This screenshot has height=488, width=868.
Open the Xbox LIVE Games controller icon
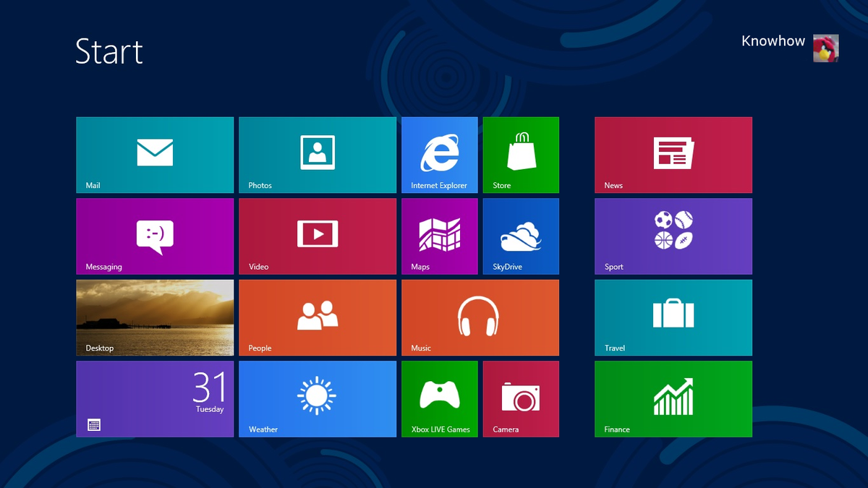(x=440, y=394)
